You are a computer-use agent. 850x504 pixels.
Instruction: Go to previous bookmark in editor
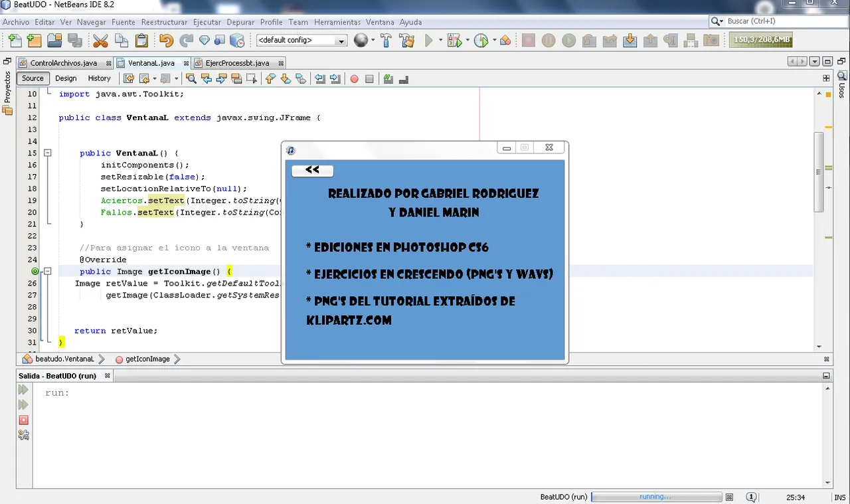coord(270,78)
